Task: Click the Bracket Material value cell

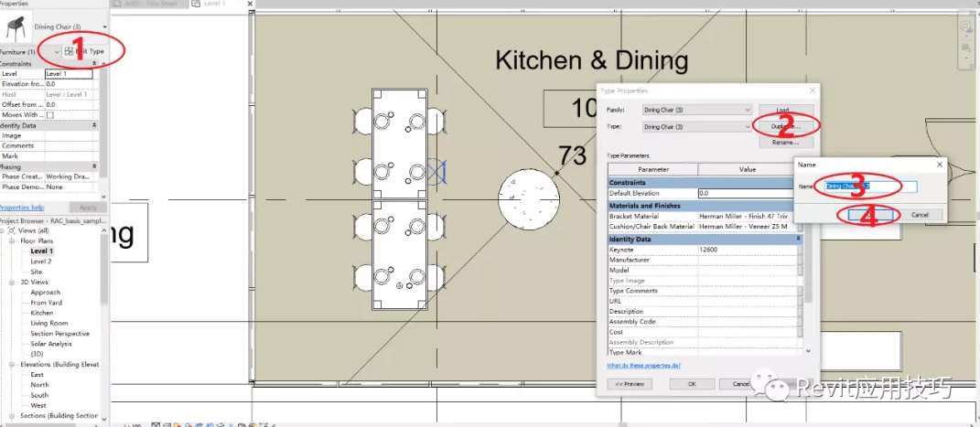Action: (747, 216)
